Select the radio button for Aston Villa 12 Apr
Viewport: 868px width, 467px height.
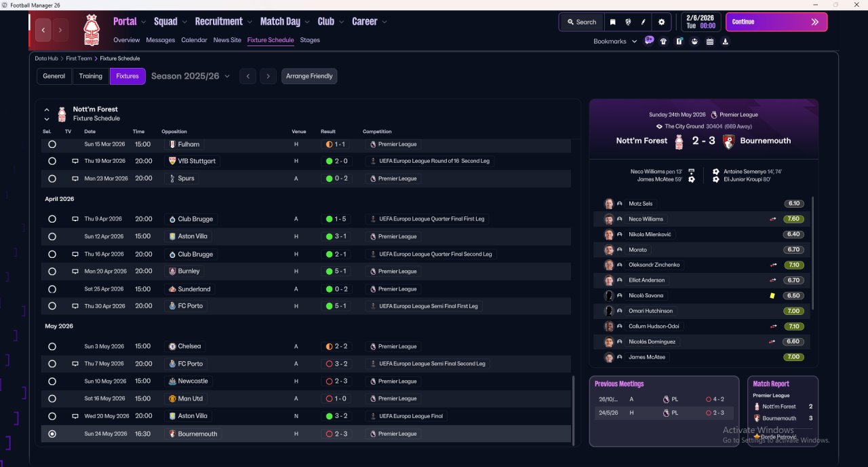(52, 236)
